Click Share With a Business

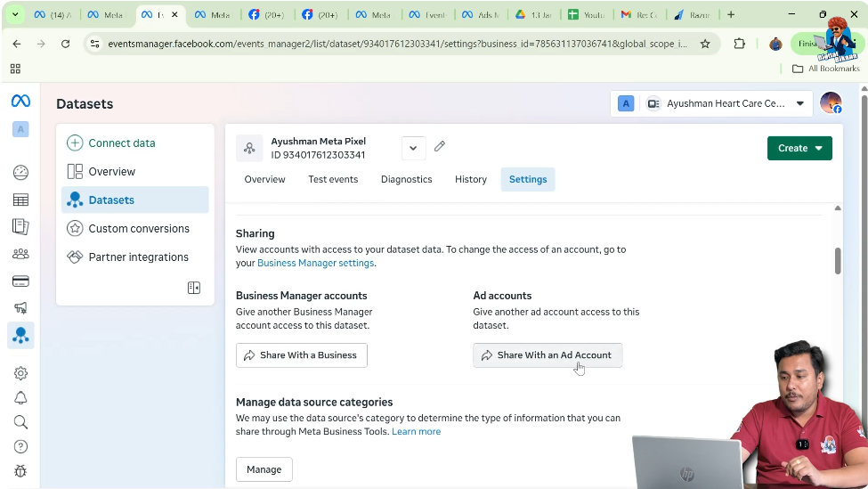pos(301,355)
